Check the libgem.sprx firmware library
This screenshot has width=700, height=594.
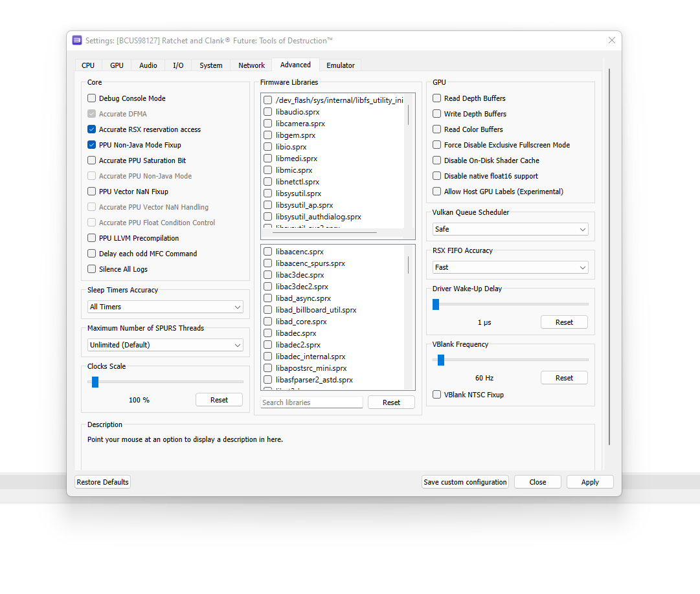267,135
